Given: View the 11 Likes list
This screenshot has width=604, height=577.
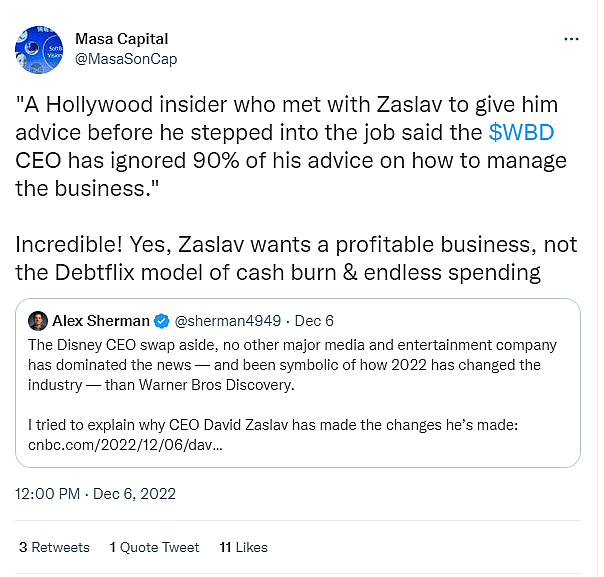Looking at the screenshot, I should coord(243,547).
